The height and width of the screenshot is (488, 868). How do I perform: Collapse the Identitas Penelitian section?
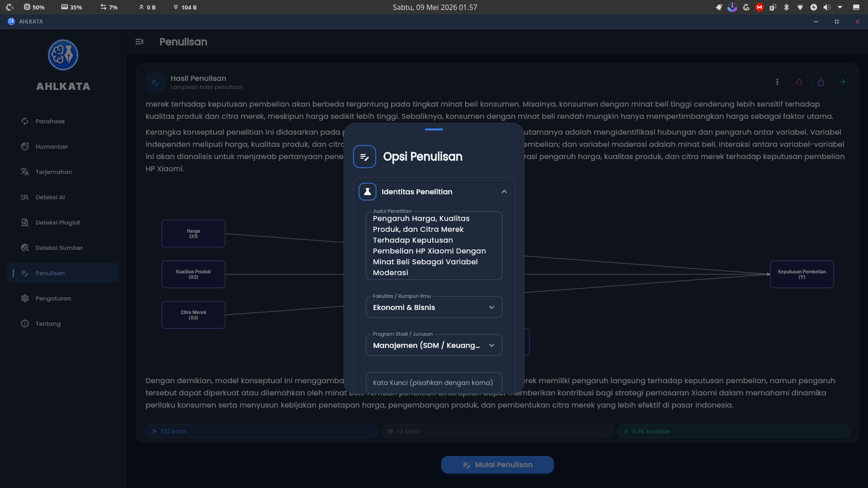[504, 192]
